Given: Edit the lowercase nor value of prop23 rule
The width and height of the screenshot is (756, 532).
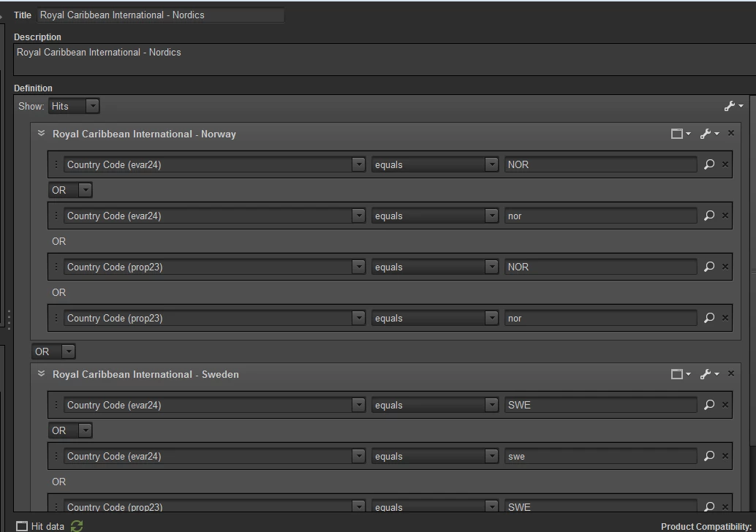Looking at the screenshot, I should (600, 318).
